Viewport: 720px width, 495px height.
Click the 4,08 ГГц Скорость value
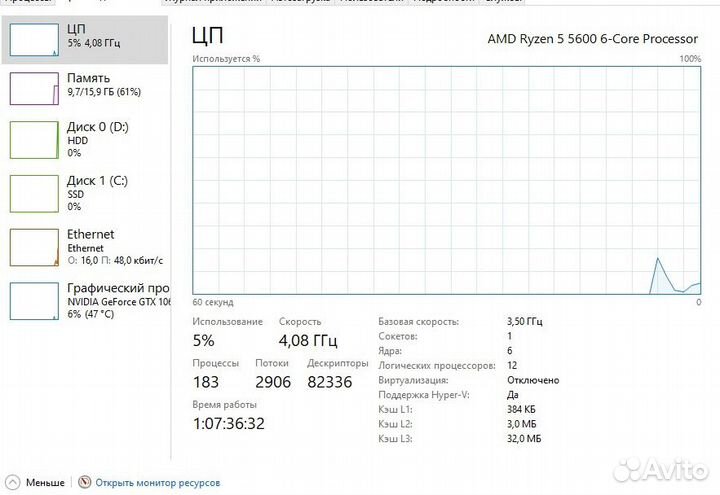[x=308, y=341]
